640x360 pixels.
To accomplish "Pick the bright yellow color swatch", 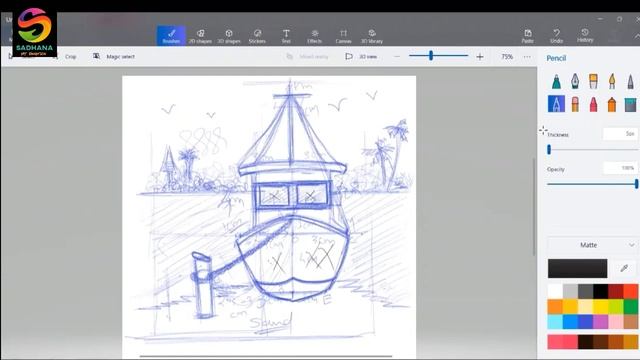I will 600,307.
